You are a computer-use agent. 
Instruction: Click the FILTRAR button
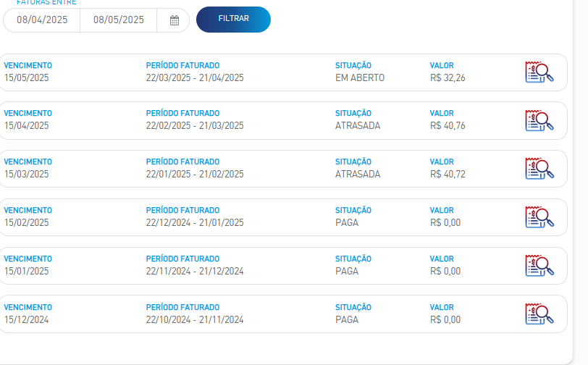tap(233, 19)
